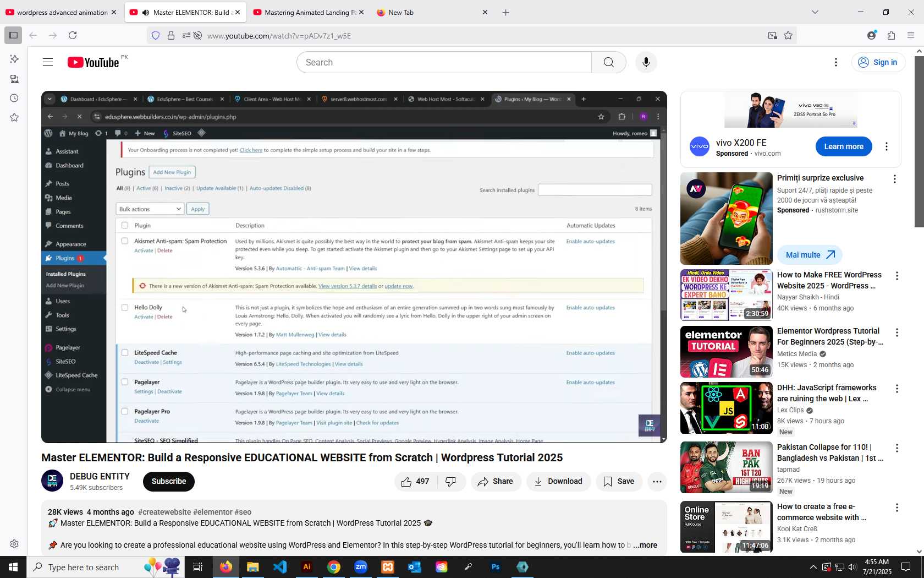Save the video to playlist
Viewport: 924px width, 578px height.
619,481
